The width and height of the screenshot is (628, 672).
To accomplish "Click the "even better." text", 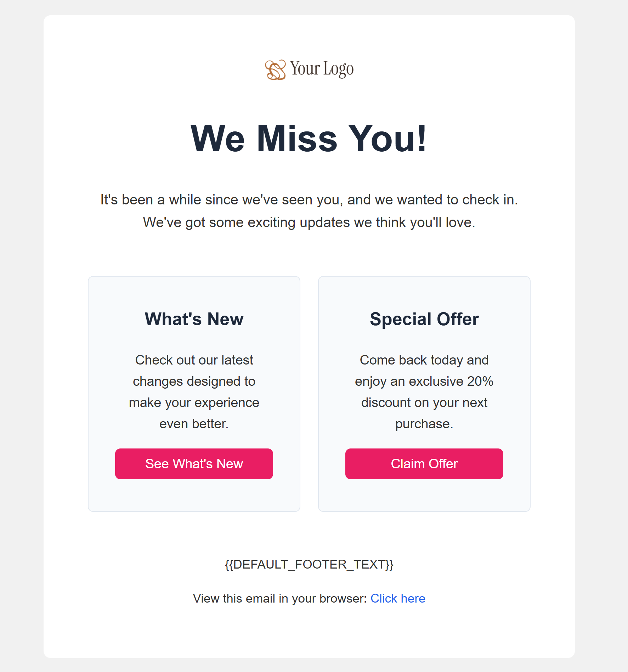I will click(x=194, y=424).
